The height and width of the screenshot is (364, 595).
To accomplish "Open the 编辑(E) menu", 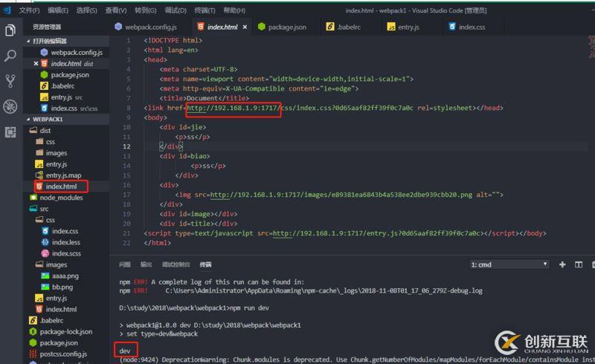I will 58,10.
